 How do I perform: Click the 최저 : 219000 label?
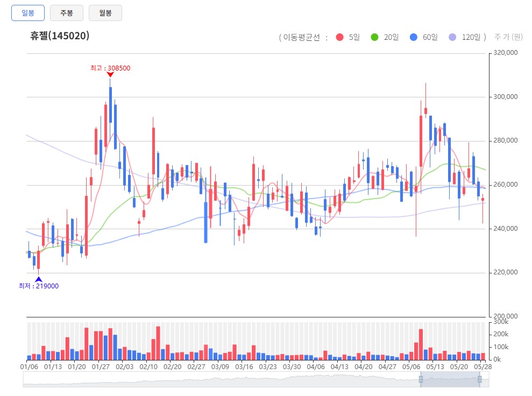click(39, 286)
